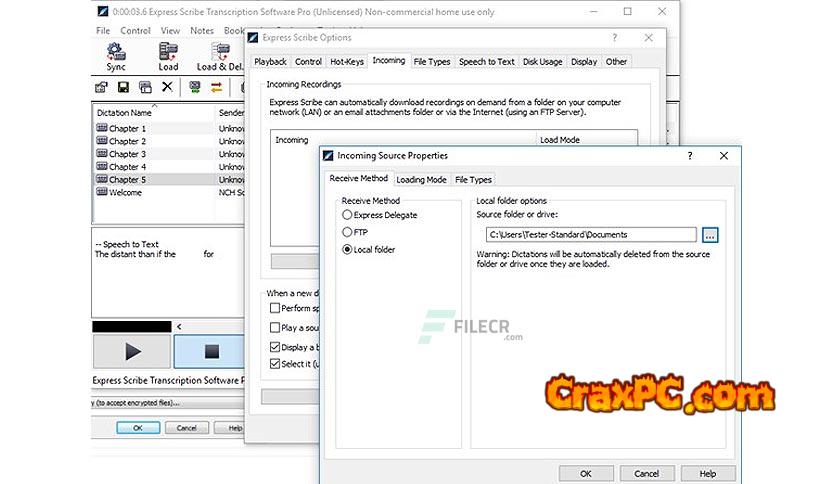Screen dimensions: 836x484
Task: Click the green monitor dispatch icon
Action: click(x=195, y=87)
